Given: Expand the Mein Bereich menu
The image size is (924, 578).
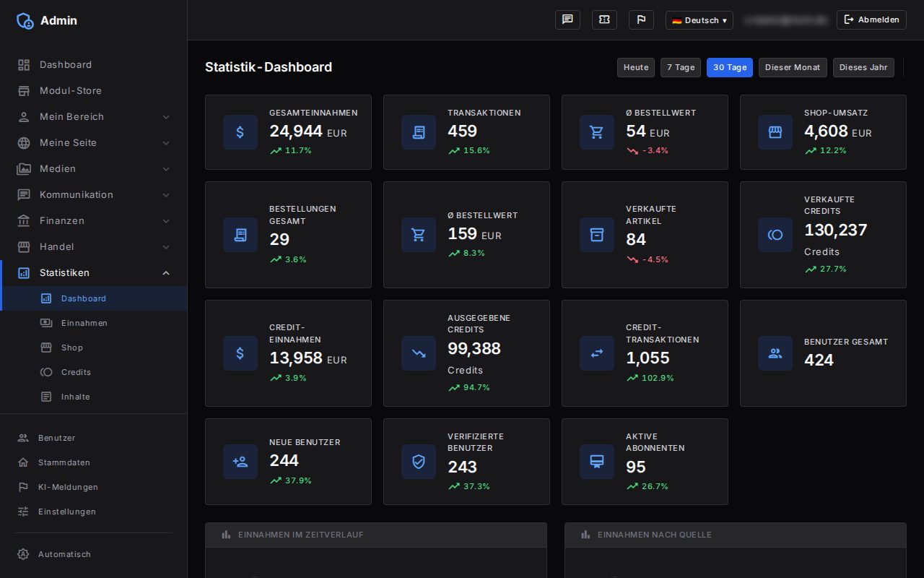Looking at the screenshot, I should pos(94,116).
